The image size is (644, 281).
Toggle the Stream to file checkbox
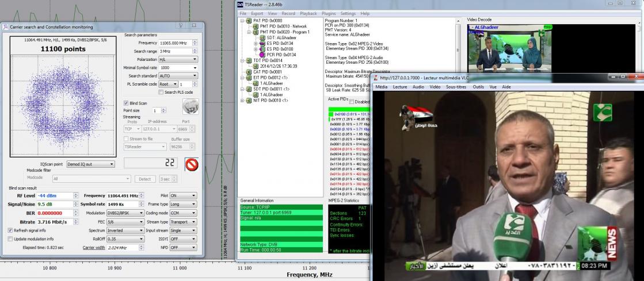(x=126, y=139)
